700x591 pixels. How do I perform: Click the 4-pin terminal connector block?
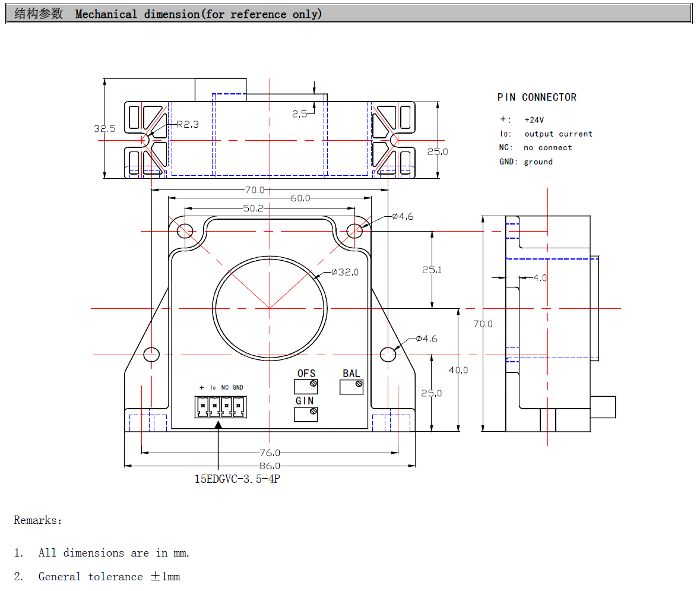click(220, 407)
